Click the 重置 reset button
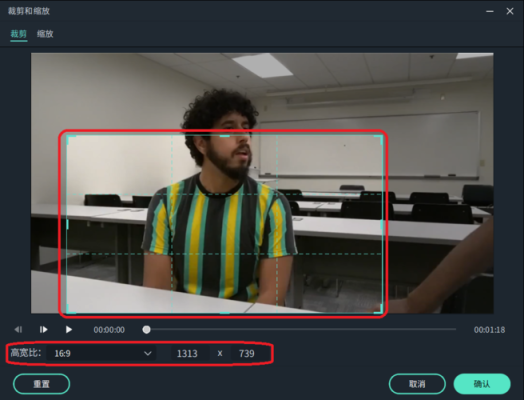Viewport: 524px width, 400px height. pyautogui.click(x=41, y=384)
